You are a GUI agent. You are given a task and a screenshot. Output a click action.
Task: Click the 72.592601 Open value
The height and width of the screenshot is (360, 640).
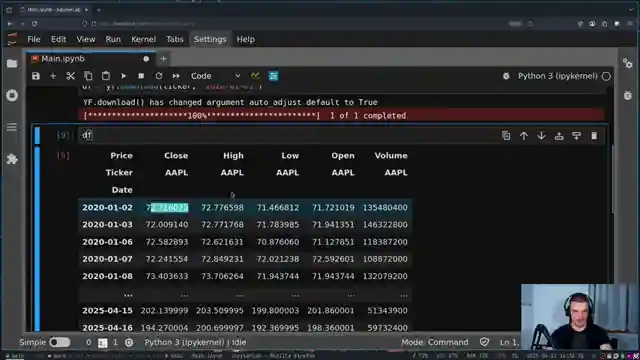333,259
